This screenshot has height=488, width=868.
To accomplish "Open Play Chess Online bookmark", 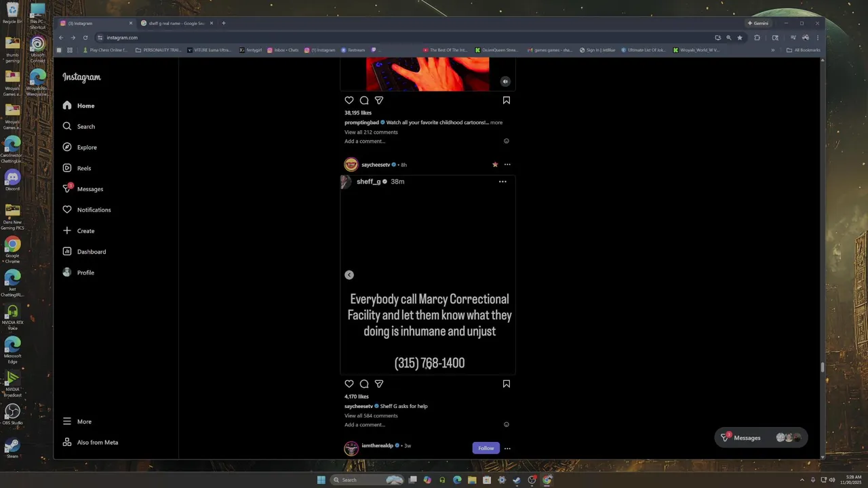I will [x=104, y=50].
